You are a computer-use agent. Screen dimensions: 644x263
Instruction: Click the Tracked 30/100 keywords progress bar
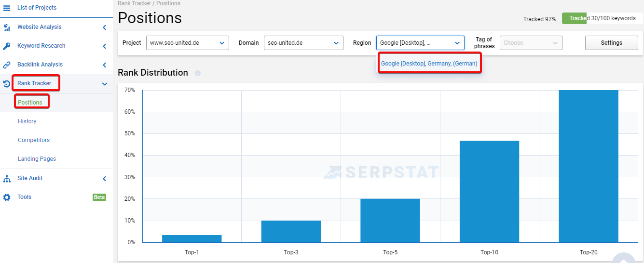(x=603, y=18)
